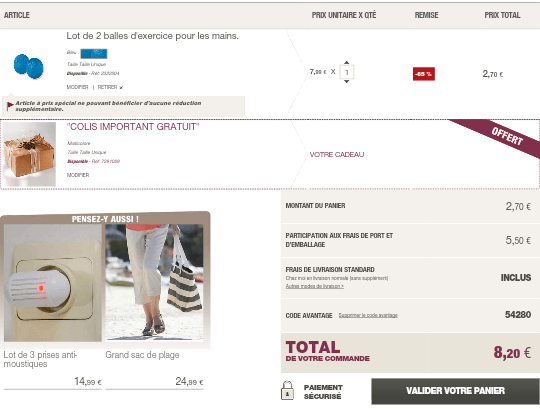Decrease quantity with the down arrow

point(346,82)
